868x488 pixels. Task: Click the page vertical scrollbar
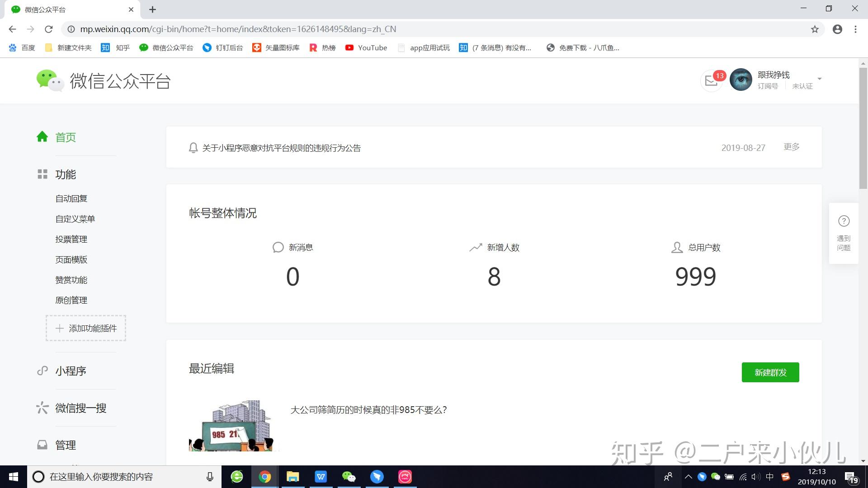tap(863, 128)
